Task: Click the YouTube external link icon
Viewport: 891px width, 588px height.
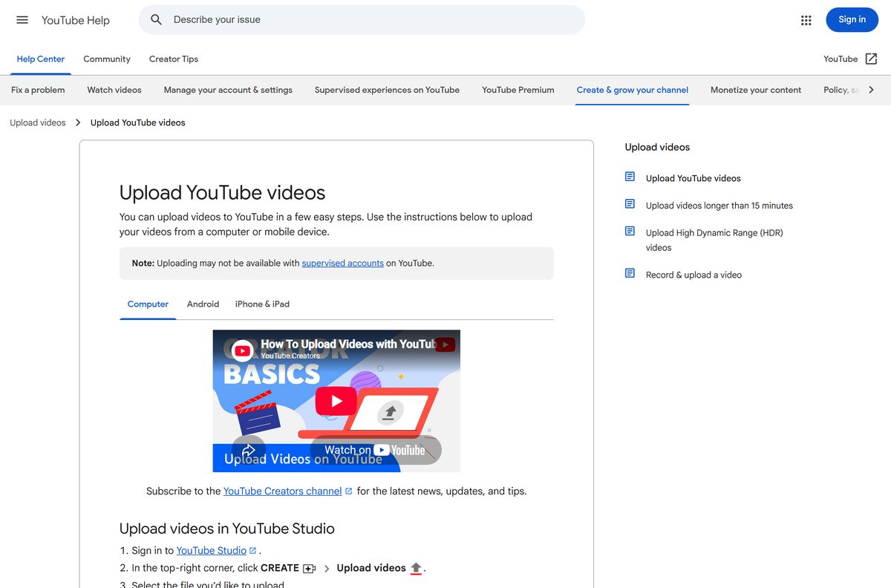Action: (x=871, y=59)
